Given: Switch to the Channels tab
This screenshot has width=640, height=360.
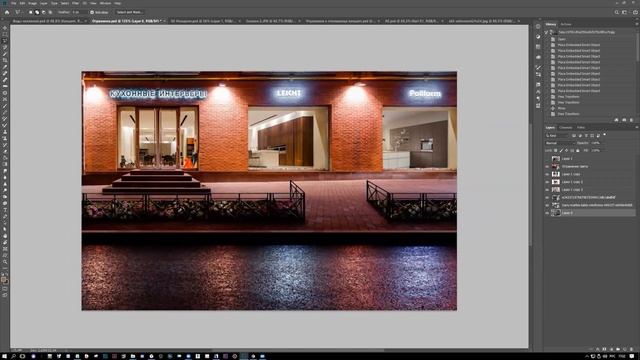Looking at the screenshot, I should click(x=566, y=128).
